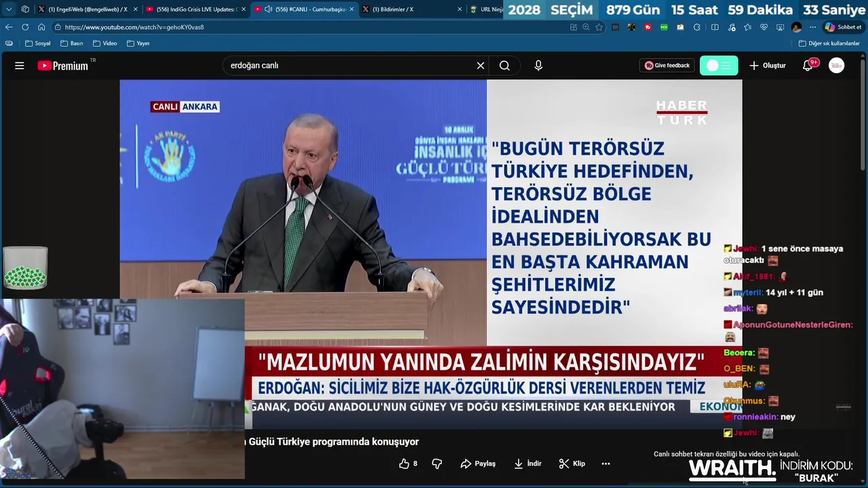The image size is (868, 488).
Task: Click the livestream video player
Action: 431,254
